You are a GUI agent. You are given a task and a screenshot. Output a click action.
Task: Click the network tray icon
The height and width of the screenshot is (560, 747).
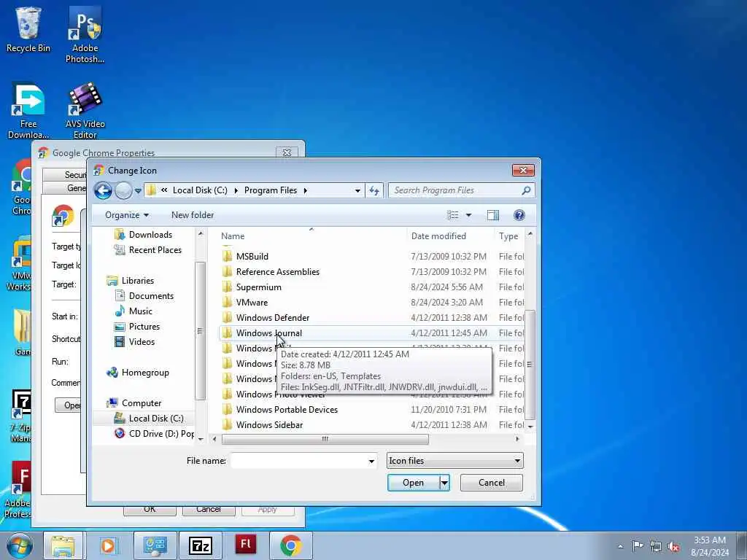[x=656, y=547]
